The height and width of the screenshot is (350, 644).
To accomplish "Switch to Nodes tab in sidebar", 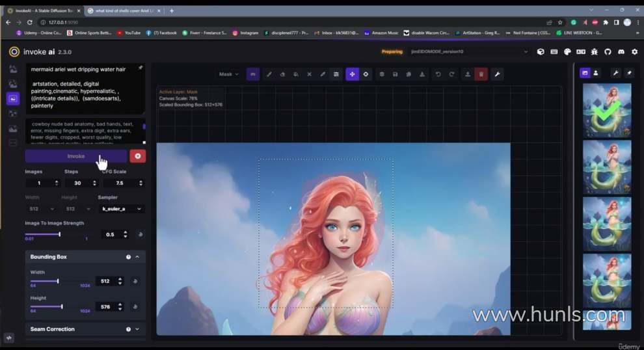I will [x=13, y=113].
